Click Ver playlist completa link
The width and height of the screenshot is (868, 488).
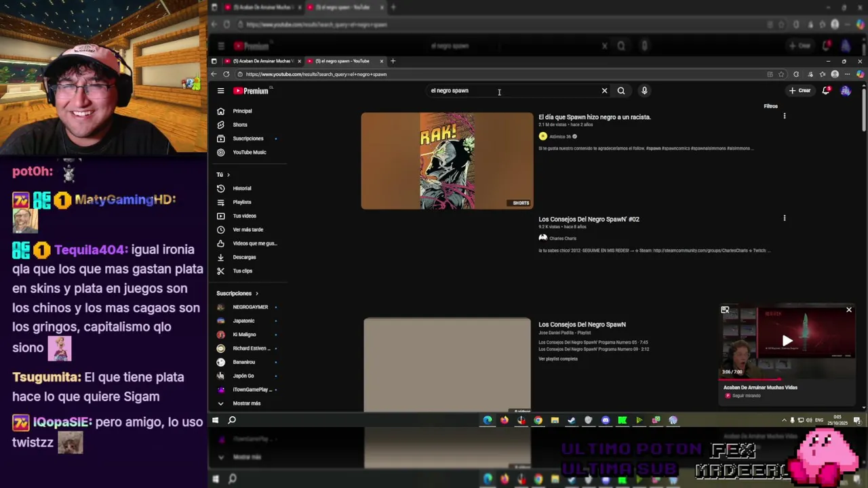point(558,359)
